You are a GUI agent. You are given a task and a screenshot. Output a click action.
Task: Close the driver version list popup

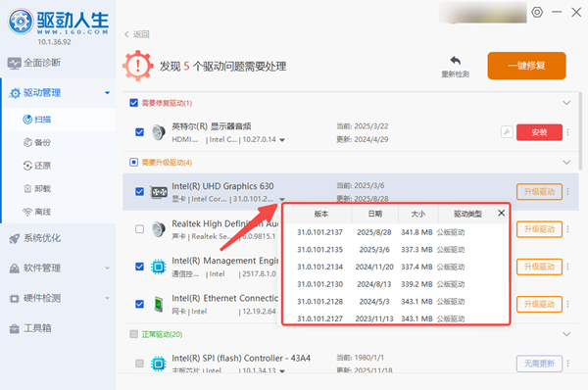(501, 213)
